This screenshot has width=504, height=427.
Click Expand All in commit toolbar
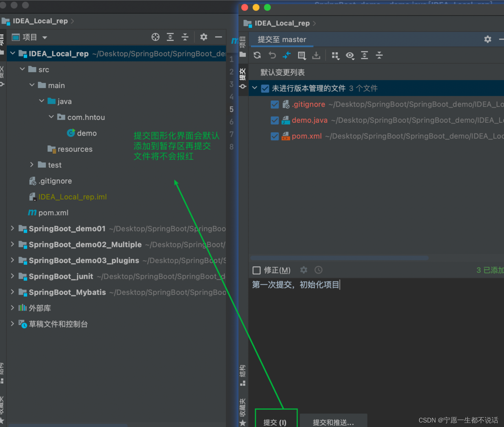tap(364, 55)
